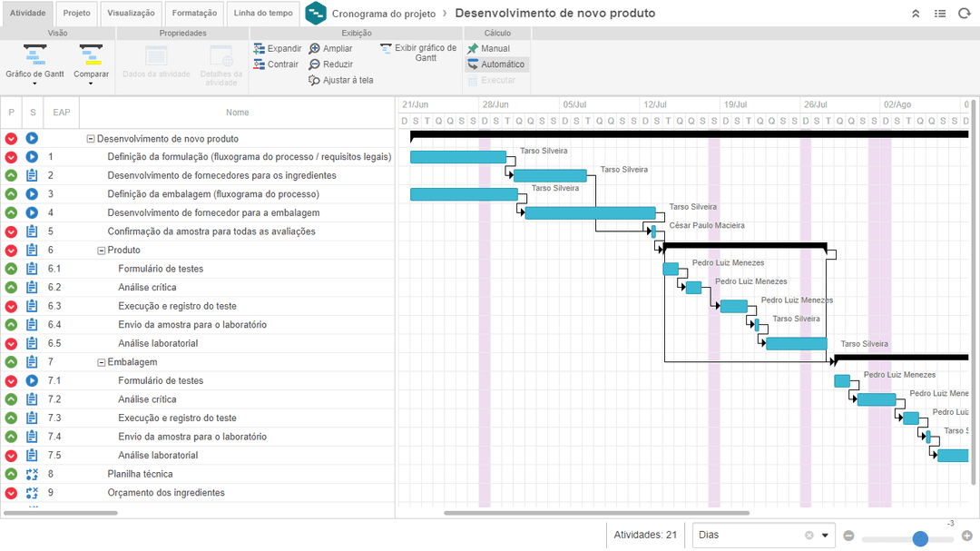Open the Linha do tempo tab
The width and height of the screenshot is (980, 551).
262,14
